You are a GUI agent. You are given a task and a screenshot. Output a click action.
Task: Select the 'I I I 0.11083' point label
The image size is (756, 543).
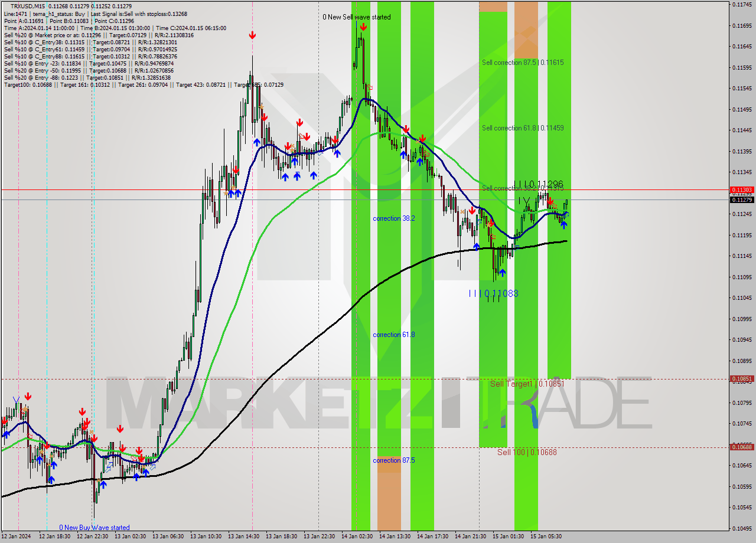tap(493, 293)
